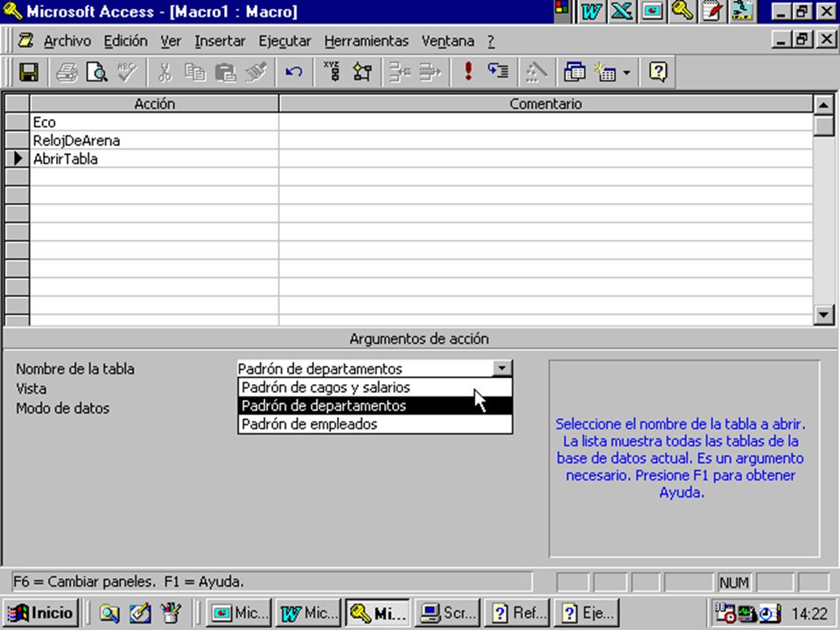Undo the last action with toolbar arrow
840x630 pixels.
tap(294, 72)
